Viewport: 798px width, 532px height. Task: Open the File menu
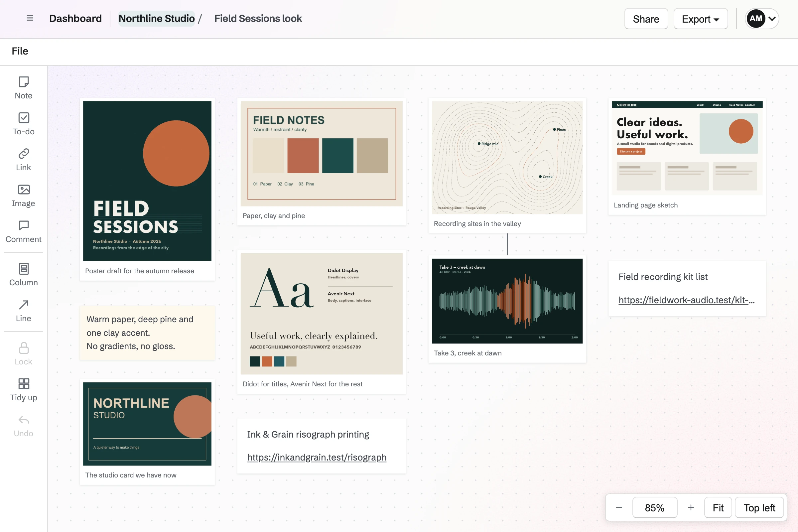[x=20, y=51]
